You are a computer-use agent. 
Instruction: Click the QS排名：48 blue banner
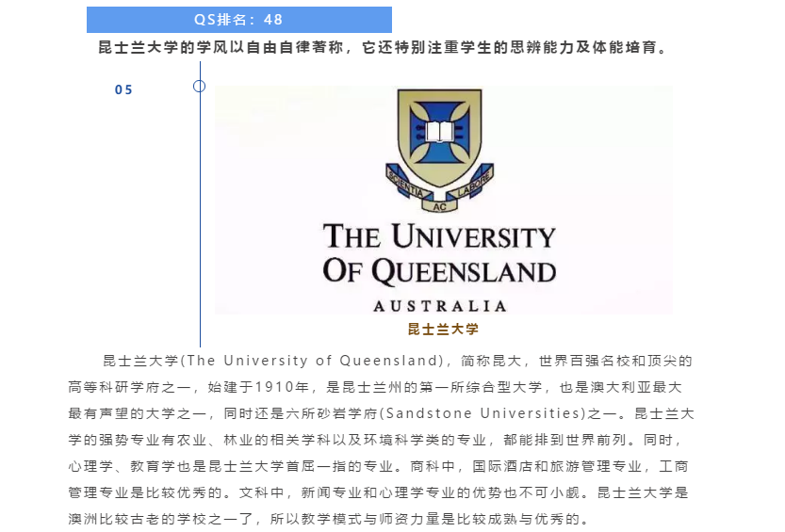pyautogui.click(x=238, y=20)
